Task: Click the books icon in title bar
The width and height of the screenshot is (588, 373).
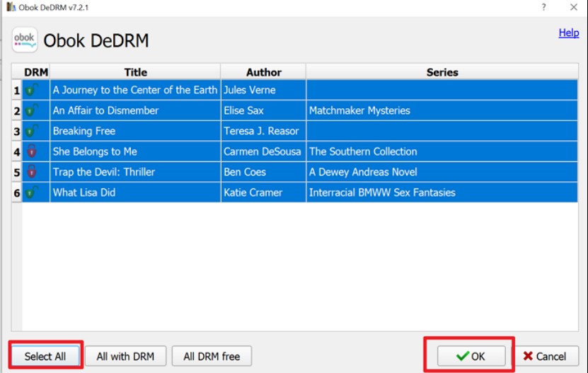Action: 11,7
